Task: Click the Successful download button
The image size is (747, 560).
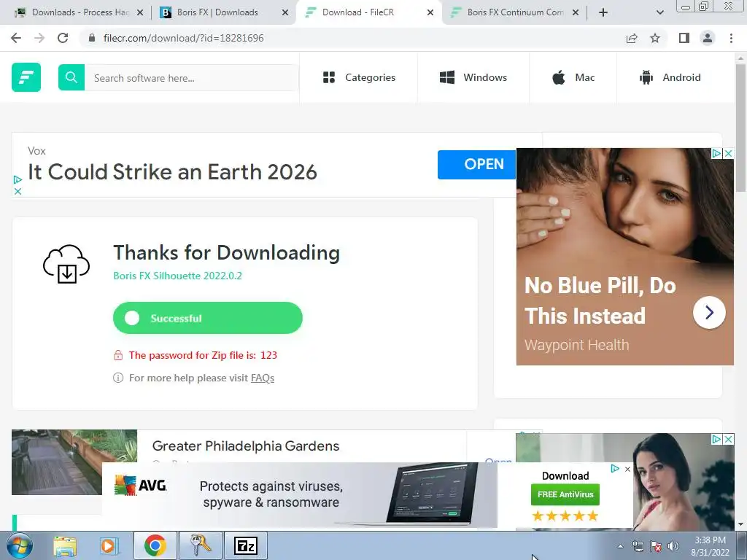Action: [x=208, y=318]
